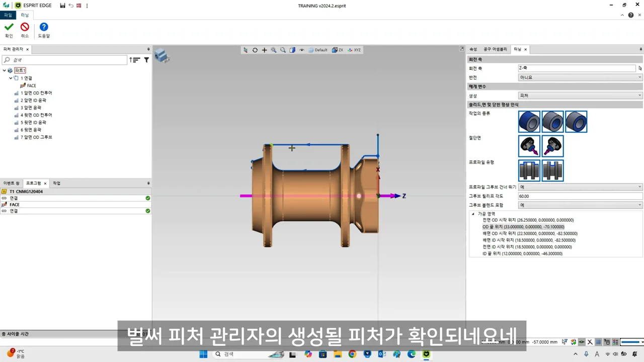This screenshot has height=362, width=644.
Task: Close the 터닝 side panel tab
Action: click(x=526, y=49)
